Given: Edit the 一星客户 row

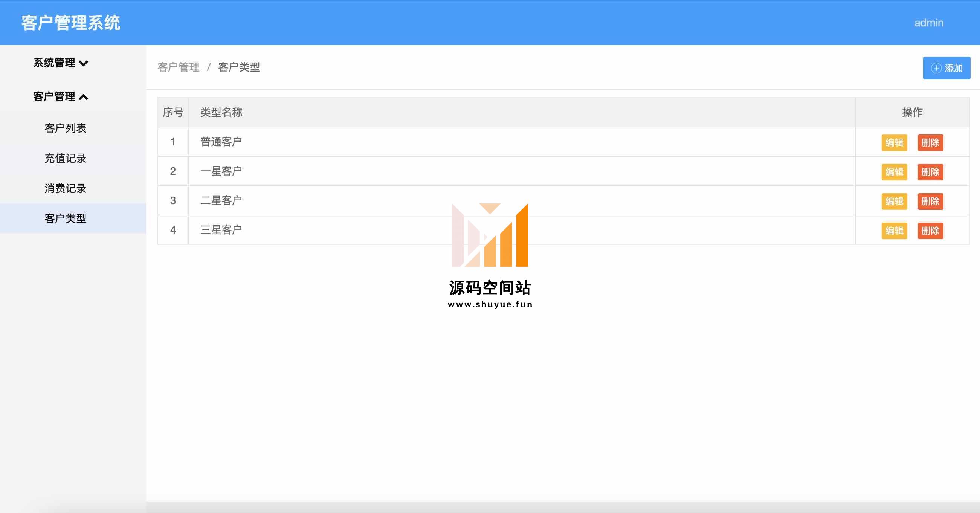Looking at the screenshot, I should 894,172.
